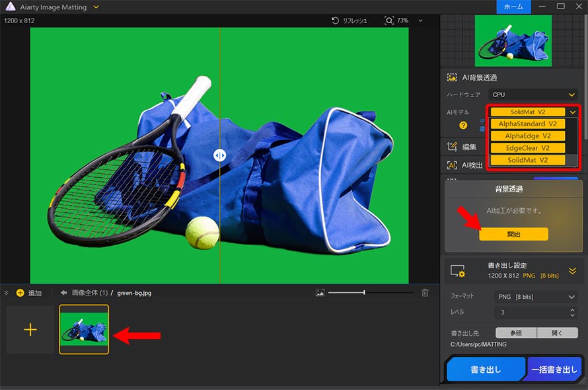Select the AI検出 detection panel icon

pos(451,165)
